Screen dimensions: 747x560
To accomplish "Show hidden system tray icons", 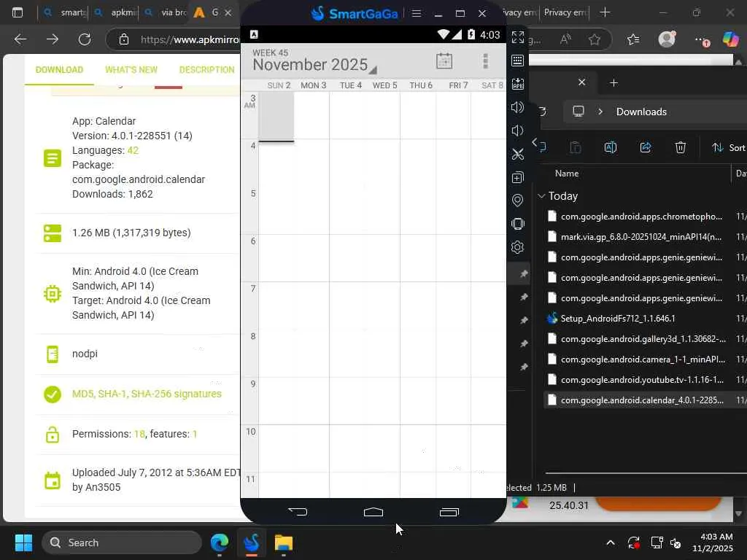I will point(611,542).
